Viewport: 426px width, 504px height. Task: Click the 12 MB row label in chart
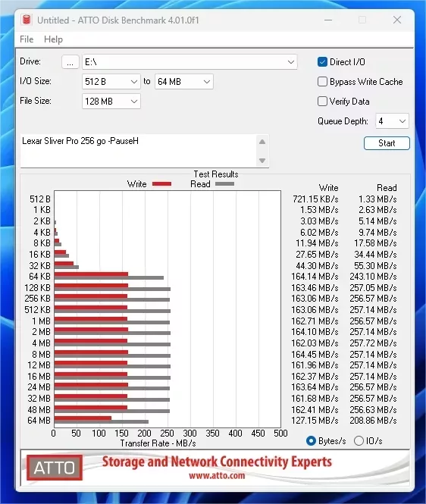[x=39, y=365]
